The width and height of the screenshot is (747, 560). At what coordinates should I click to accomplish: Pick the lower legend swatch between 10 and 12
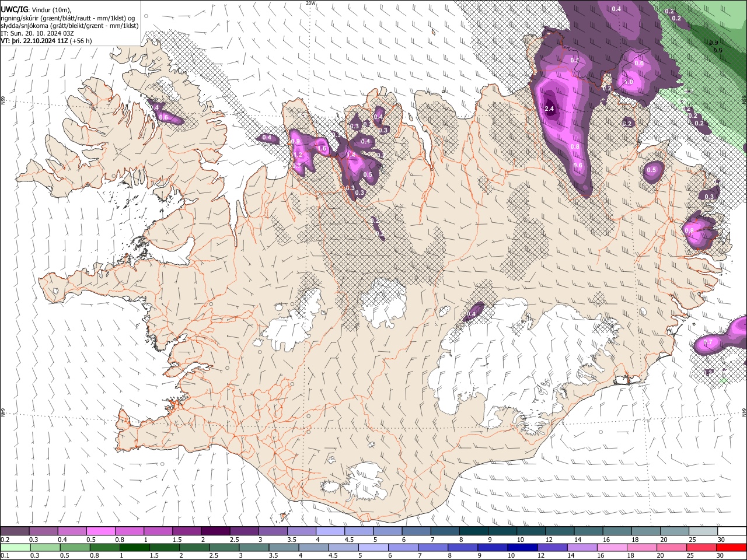(523, 547)
